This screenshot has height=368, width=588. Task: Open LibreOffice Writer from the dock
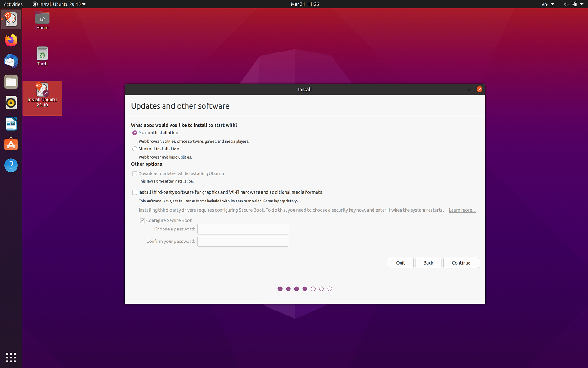(x=11, y=123)
